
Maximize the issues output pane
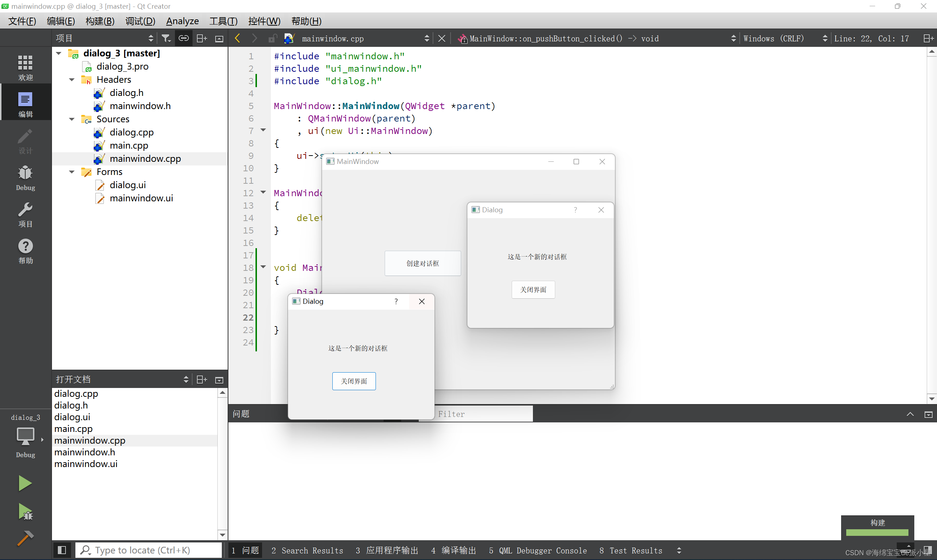(x=928, y=415)
